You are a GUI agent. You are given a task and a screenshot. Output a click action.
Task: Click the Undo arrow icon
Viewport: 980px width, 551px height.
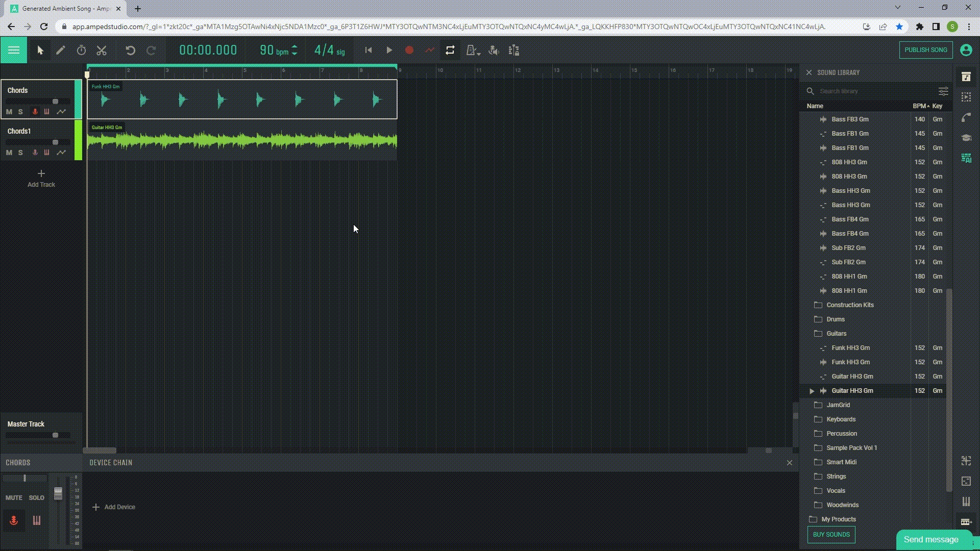130,50
